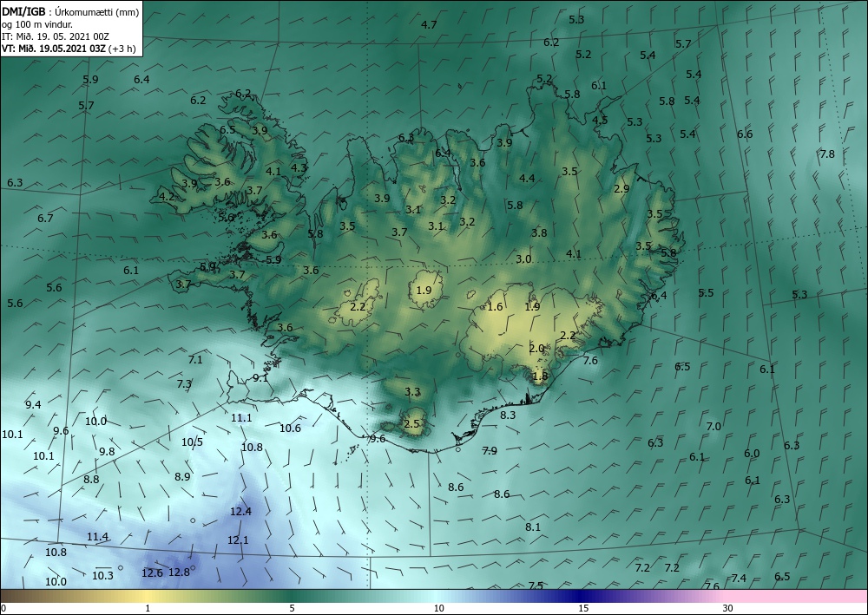Click the 7.4 value near the bottom right
Image resolution: width=868 pixels, height=615 pixels.
point(739,579)
